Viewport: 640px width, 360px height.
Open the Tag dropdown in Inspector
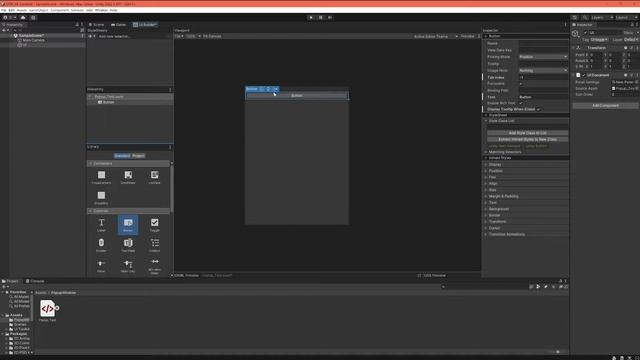point(599,40)
